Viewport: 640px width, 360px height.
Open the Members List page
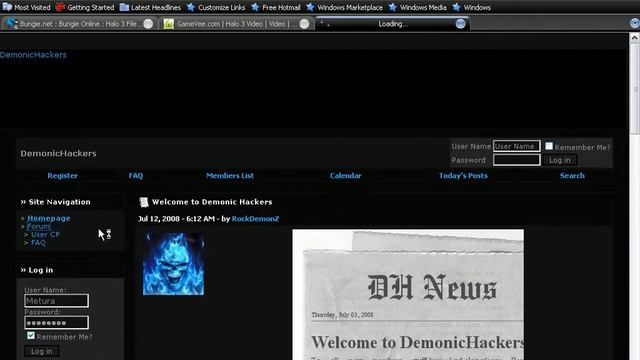pos(230,176)
